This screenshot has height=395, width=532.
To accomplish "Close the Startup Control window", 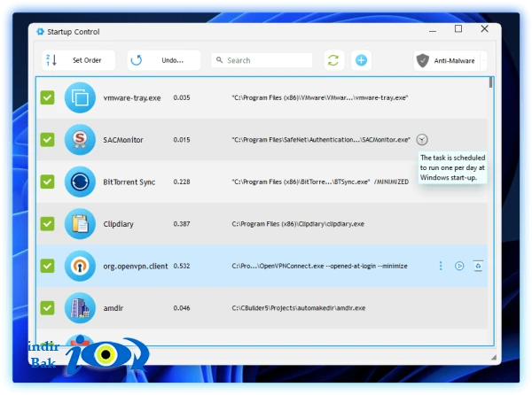I will click(x=484, y=29).
